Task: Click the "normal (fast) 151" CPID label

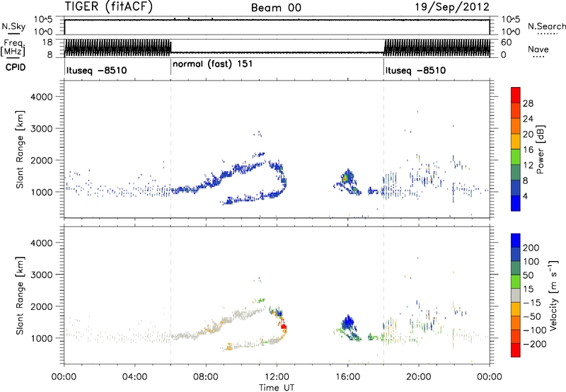Action: pos(213,64)
